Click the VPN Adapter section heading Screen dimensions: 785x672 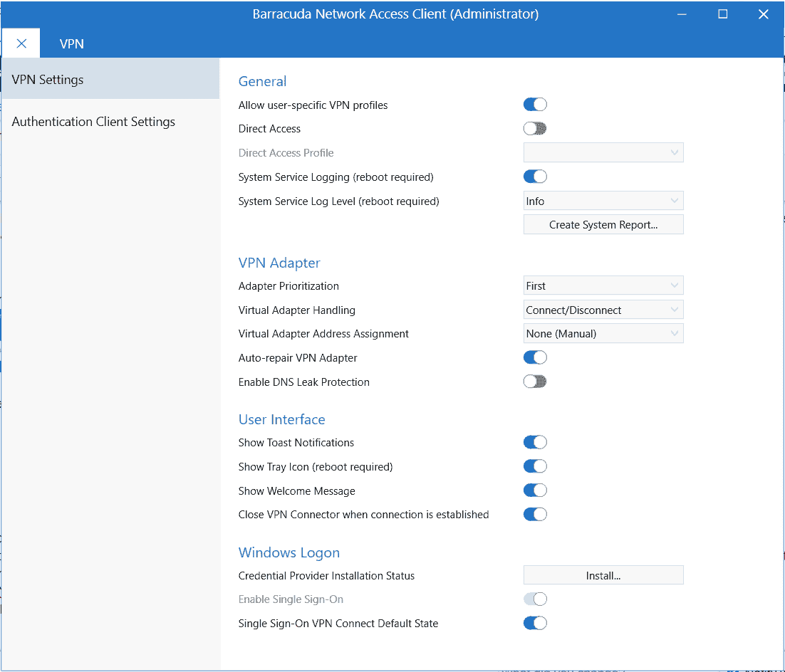pyautogui.click(x=279, y=263)
